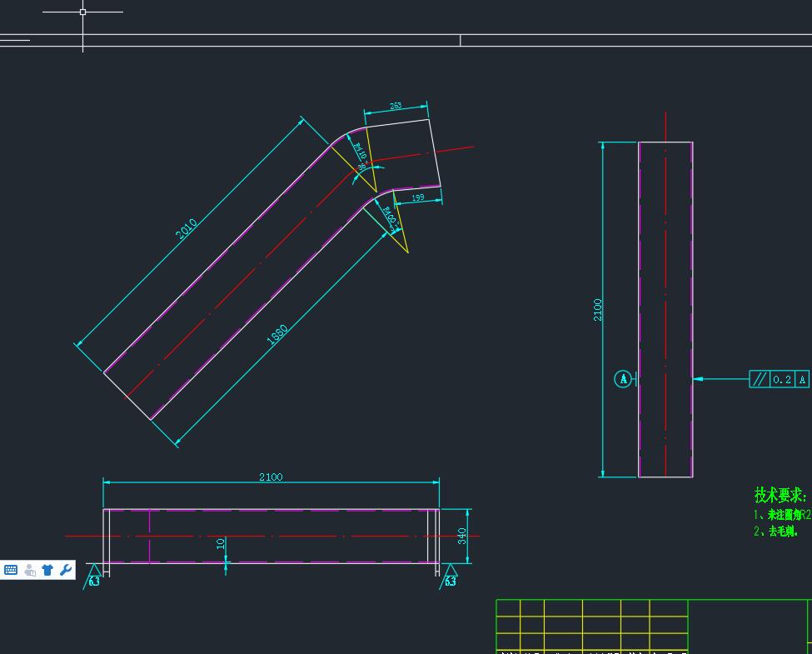Select the R410 radius label
This screenshot has height=654, width=812.
(360, 151)
